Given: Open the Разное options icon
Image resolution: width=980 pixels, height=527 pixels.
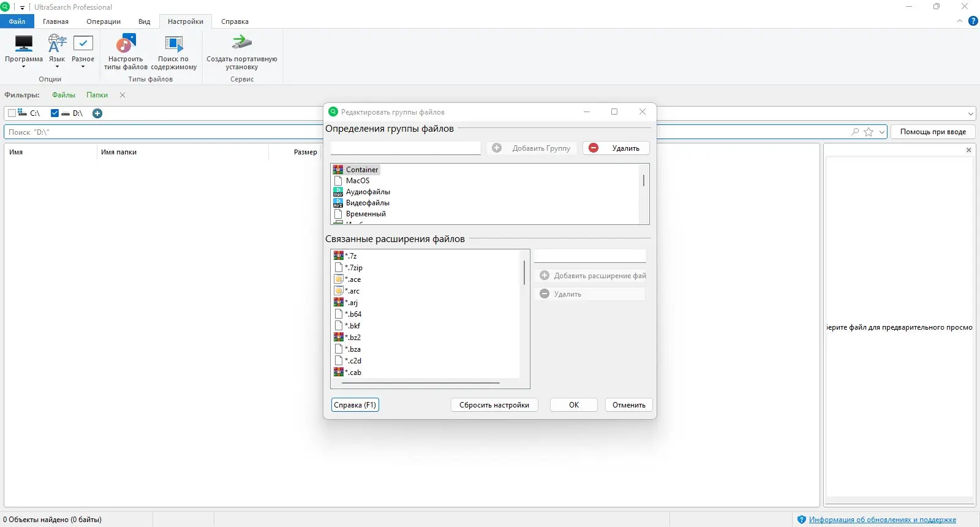Looking at the screenshot, I should click(x=83, y=44).
